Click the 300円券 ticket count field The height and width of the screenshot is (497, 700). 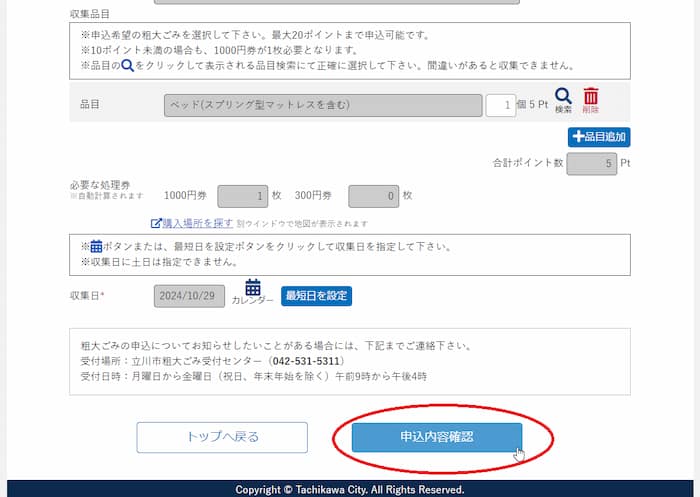pyautogui.click(x=373, y=196)
